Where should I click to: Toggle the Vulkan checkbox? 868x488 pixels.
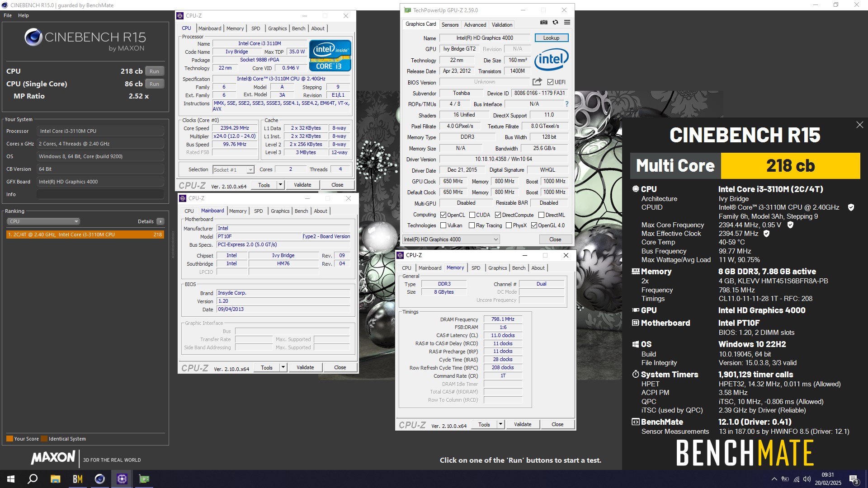(443, 225)
